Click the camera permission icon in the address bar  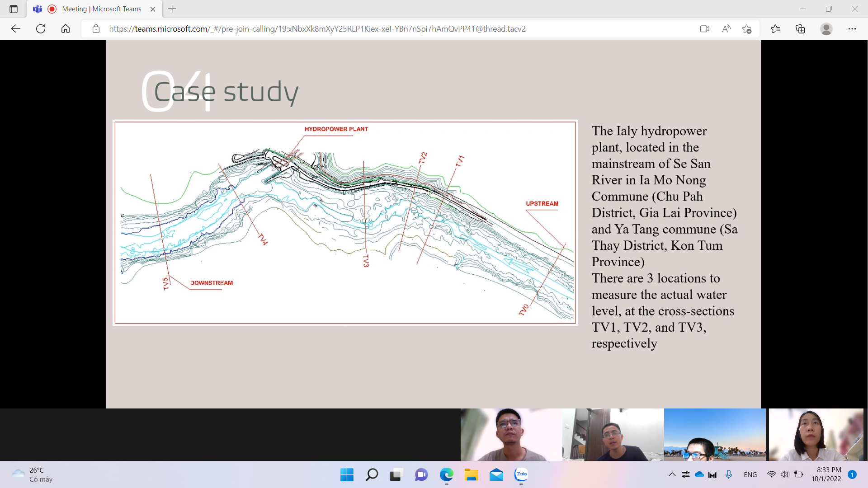click(704, 29)
